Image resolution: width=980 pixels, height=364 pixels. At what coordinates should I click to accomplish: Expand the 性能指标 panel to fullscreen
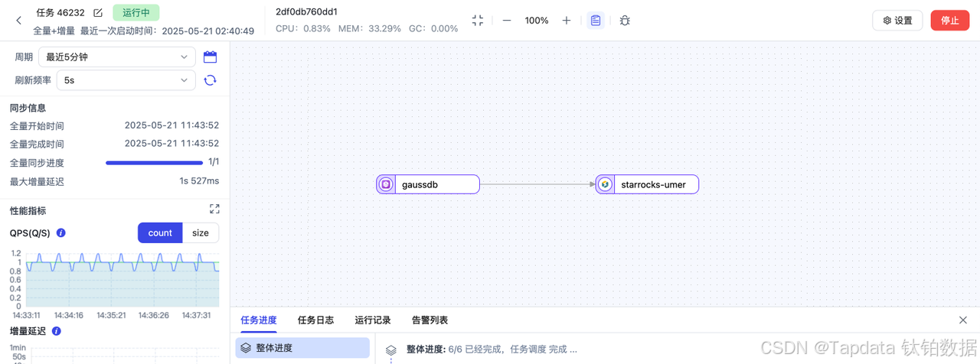[214, 209]
